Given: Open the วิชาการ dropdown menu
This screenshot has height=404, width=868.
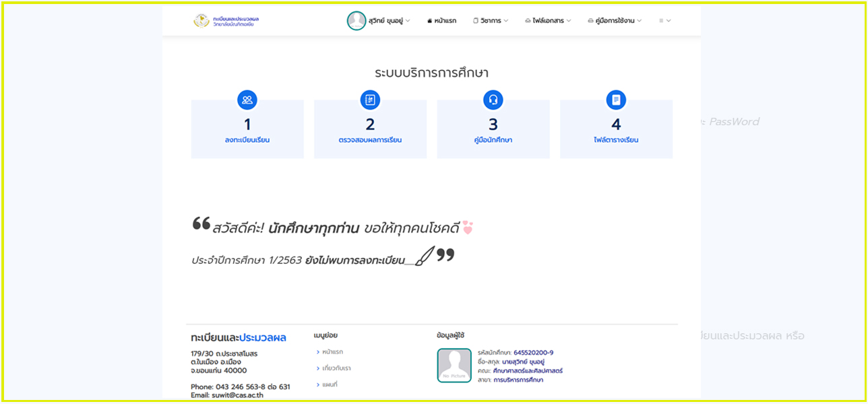Looking at the screenshot, I should (x=491, y=21).
